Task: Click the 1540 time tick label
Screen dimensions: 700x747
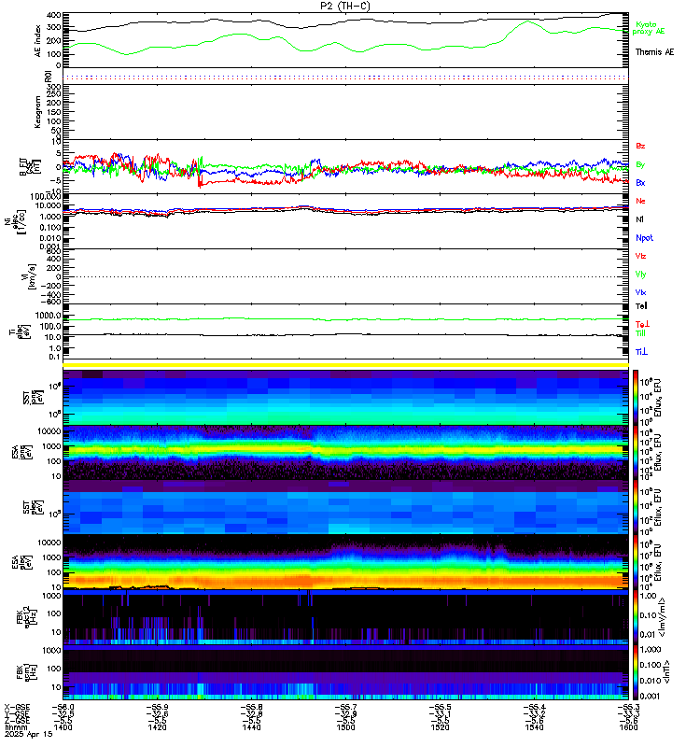Action: [x=534, y=727]
